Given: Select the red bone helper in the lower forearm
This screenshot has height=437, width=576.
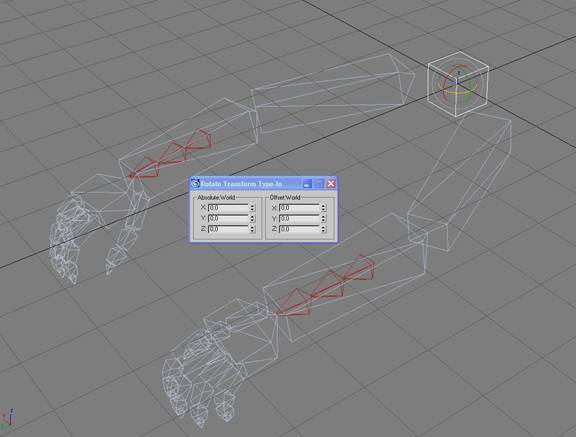Looking at the screenshot, I should 325,284.
